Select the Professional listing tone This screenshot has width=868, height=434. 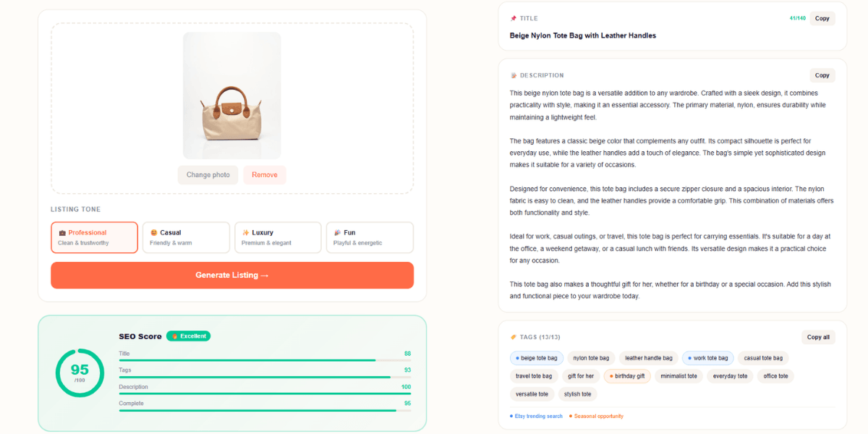94,237
